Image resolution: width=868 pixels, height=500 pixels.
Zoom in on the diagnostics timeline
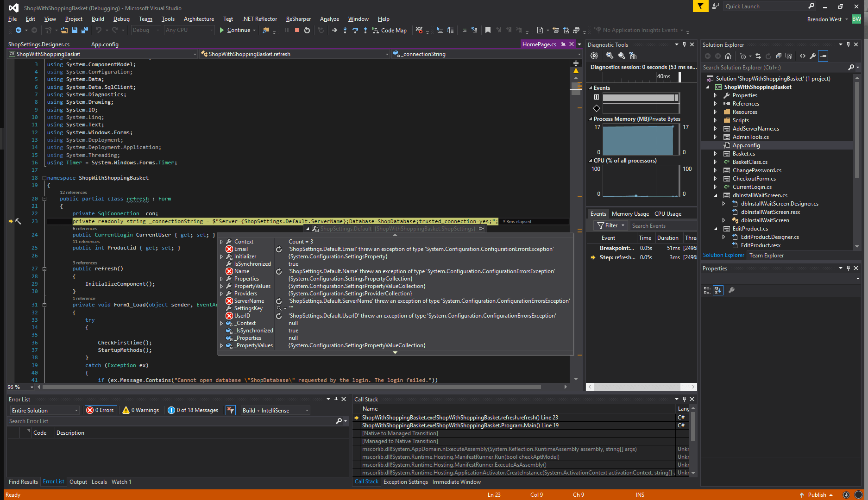(610, 56)
